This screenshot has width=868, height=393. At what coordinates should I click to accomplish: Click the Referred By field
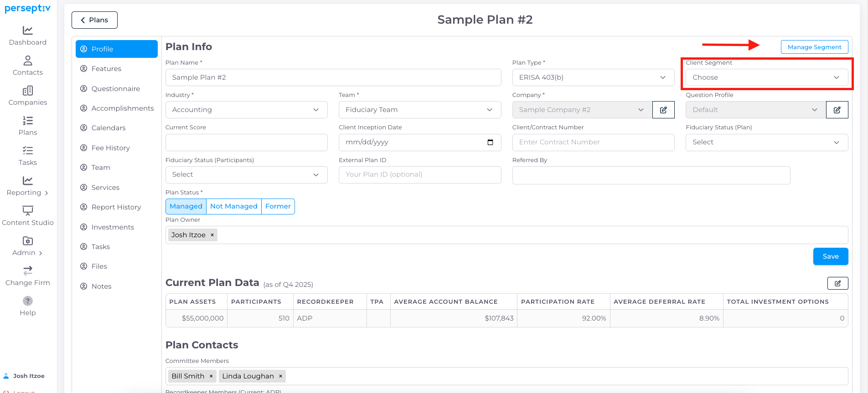tap(651, 175)
